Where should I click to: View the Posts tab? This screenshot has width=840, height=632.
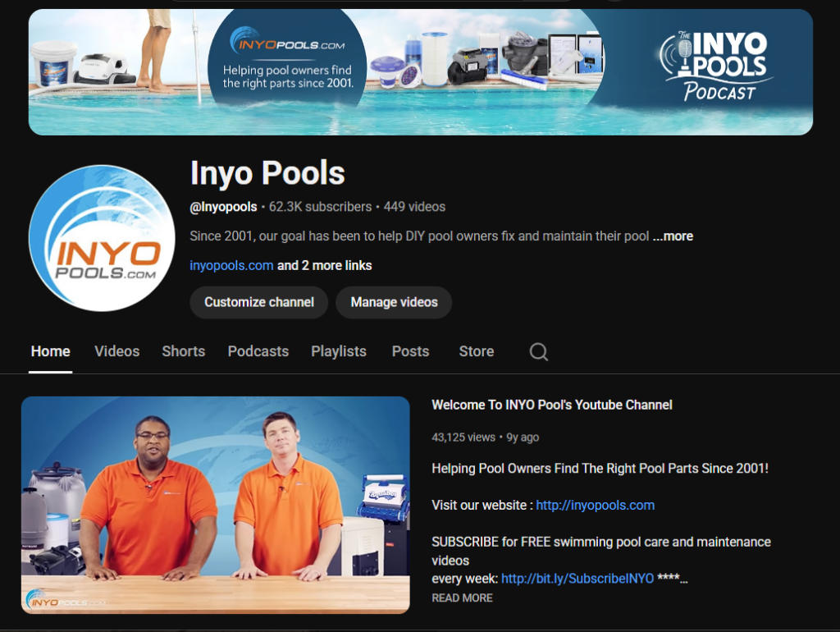pyautogui.click(x=410, y=351)
